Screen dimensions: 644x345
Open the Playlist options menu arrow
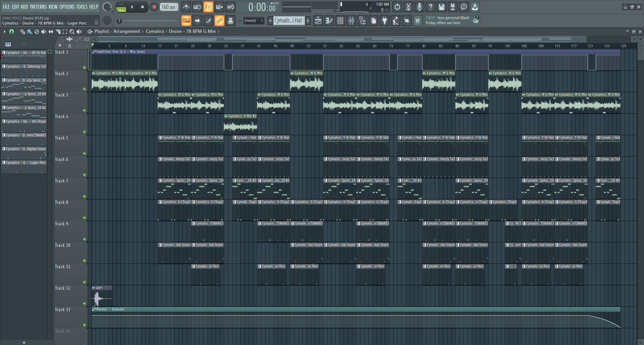(x=4, y=32)
